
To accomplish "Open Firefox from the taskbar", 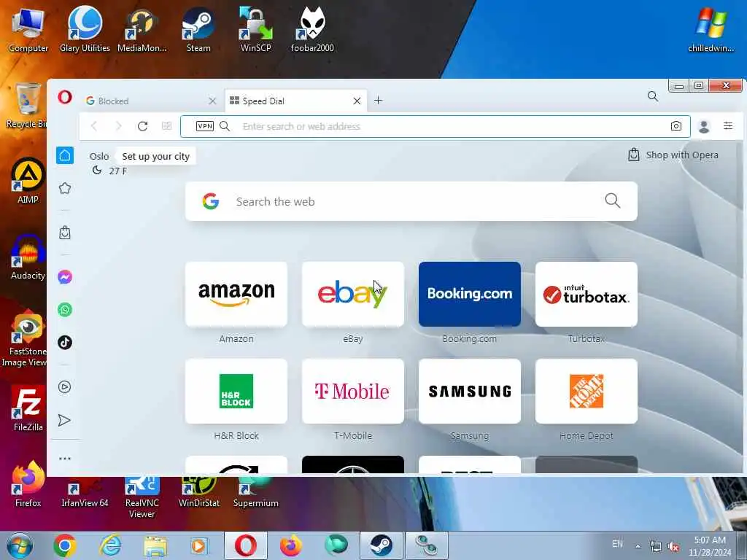I will pos(290,545).
